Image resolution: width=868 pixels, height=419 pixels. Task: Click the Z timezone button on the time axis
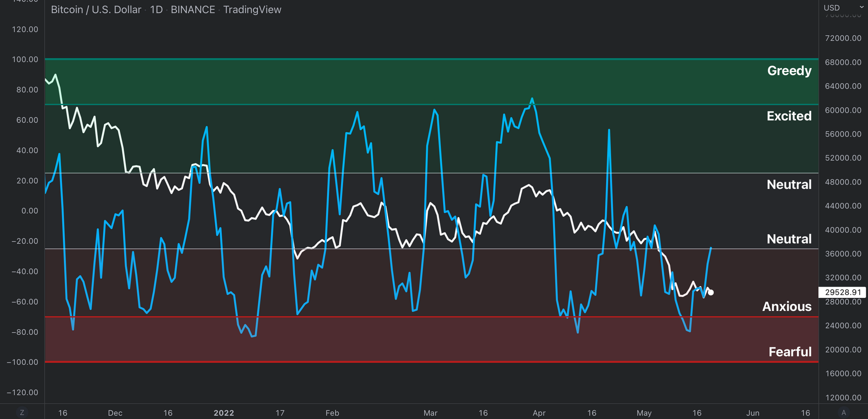[22, 412]
